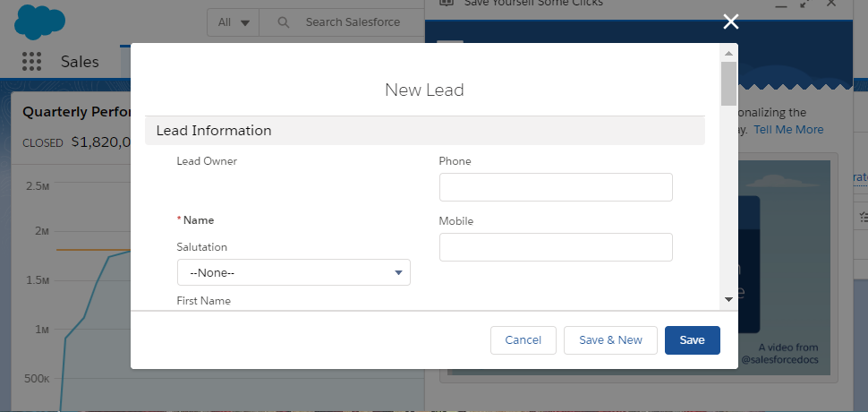
Task: Select the Sales app name
Action: click(80, 62)
